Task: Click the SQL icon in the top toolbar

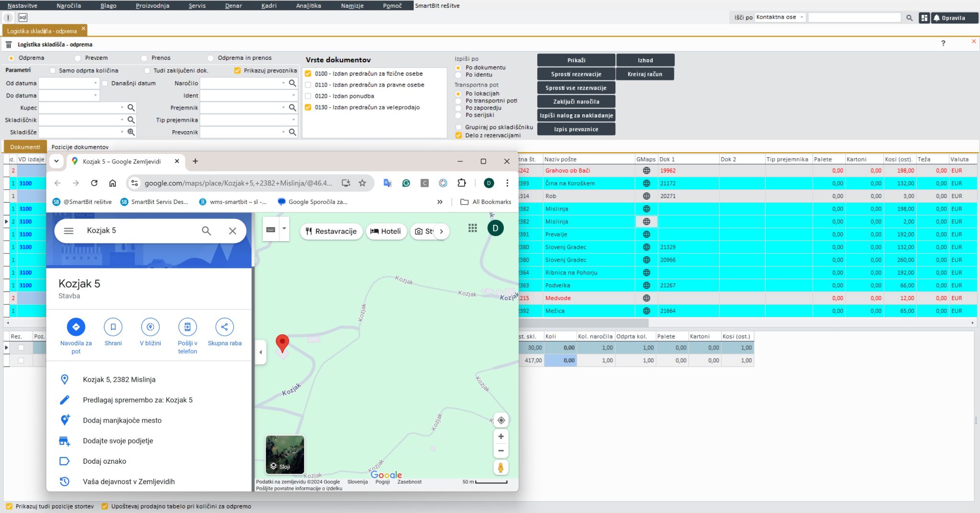Action: pyautogui.click(x=22, y=17)
